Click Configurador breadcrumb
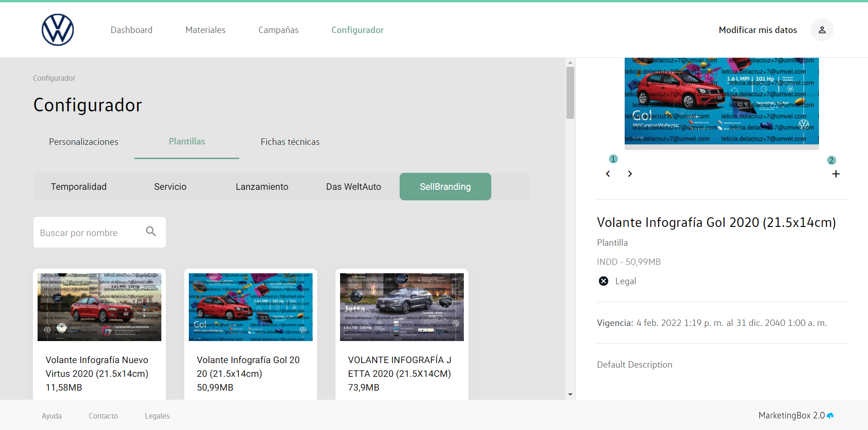Image resolution: width=868 pixels, height=430 pixels. tap(54, 78)
